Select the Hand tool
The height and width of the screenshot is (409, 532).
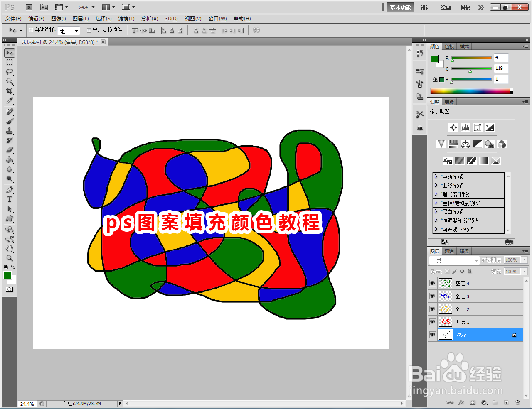click(x=10, y=249)
